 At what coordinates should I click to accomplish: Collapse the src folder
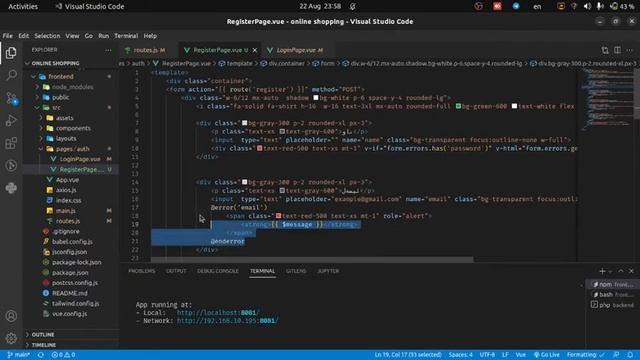(x=56, y=107)
